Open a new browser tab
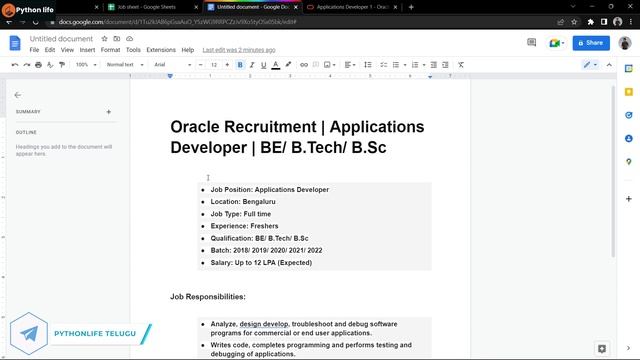The height and width of the screenshot is (360, 640). tap(411, 7)
